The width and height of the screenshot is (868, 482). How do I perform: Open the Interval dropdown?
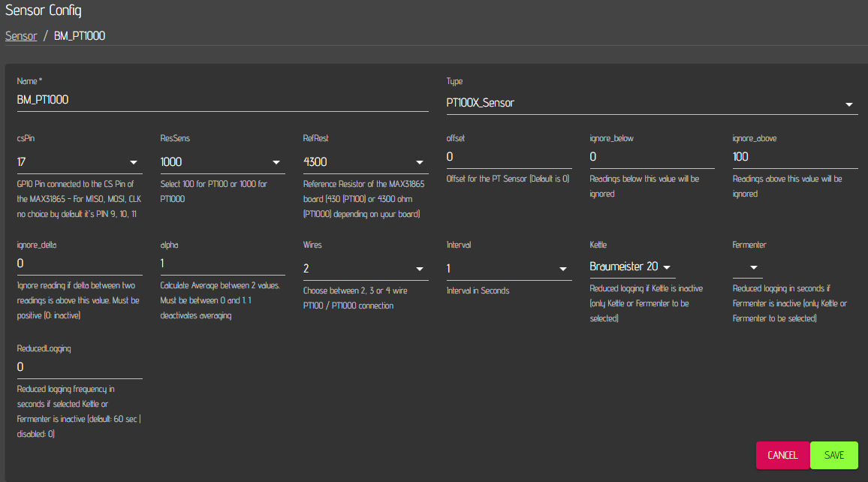(509, 269)
